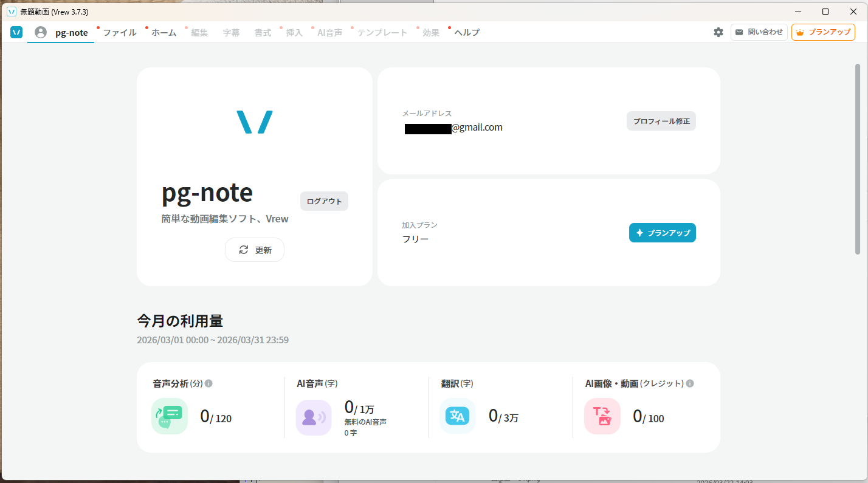Open settings via the gear icon

click(718, 32)
